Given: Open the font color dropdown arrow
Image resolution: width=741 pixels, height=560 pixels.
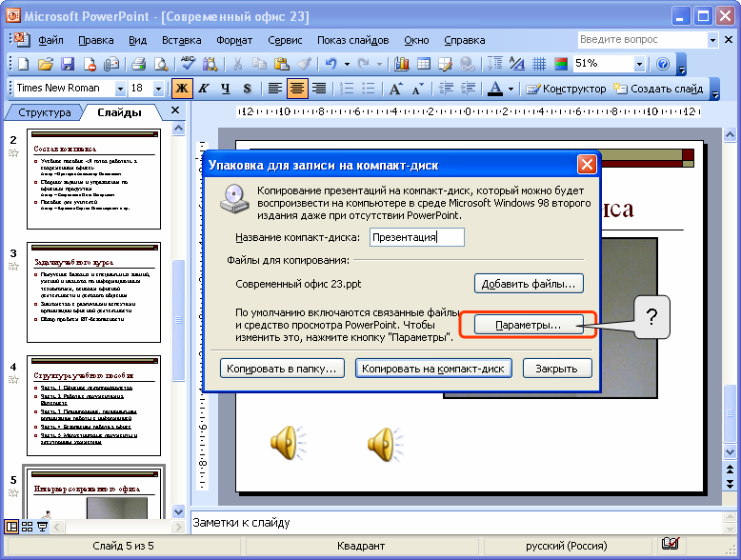Looking at the screenshot, I should pos(511,89).
